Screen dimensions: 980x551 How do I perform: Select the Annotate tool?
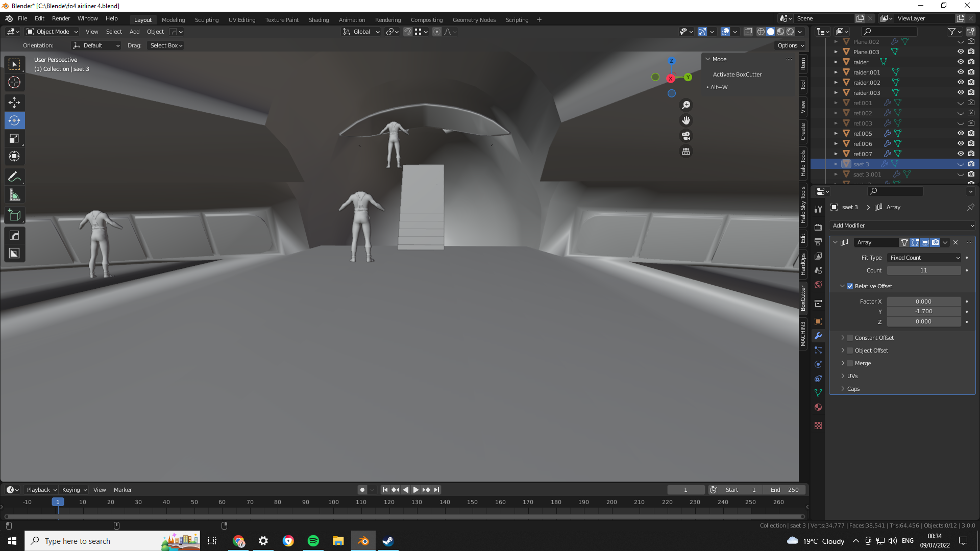point(14,177)
